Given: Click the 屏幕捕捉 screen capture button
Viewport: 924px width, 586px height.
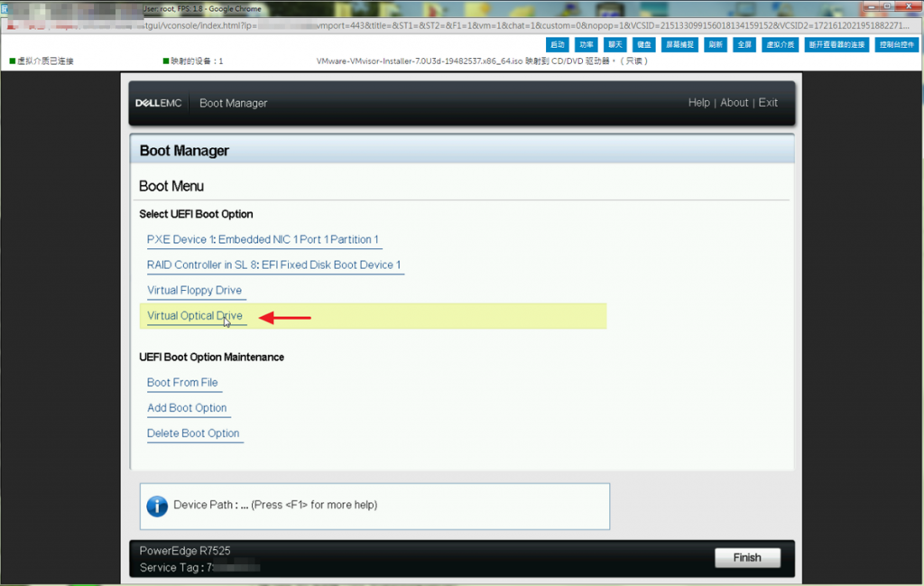Looking at the screenshot, I should click(x=680, y=45).
